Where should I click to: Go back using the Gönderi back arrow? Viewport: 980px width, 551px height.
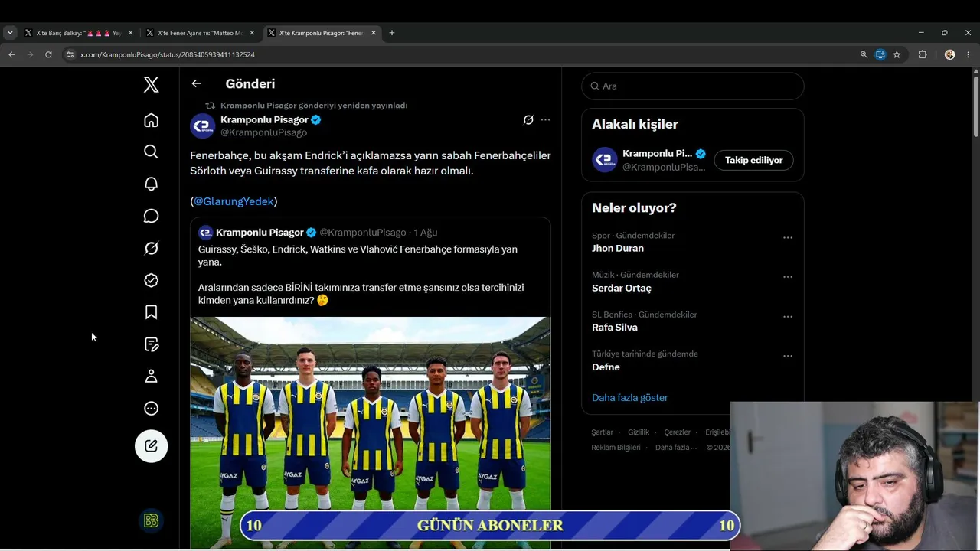(197, 83)
